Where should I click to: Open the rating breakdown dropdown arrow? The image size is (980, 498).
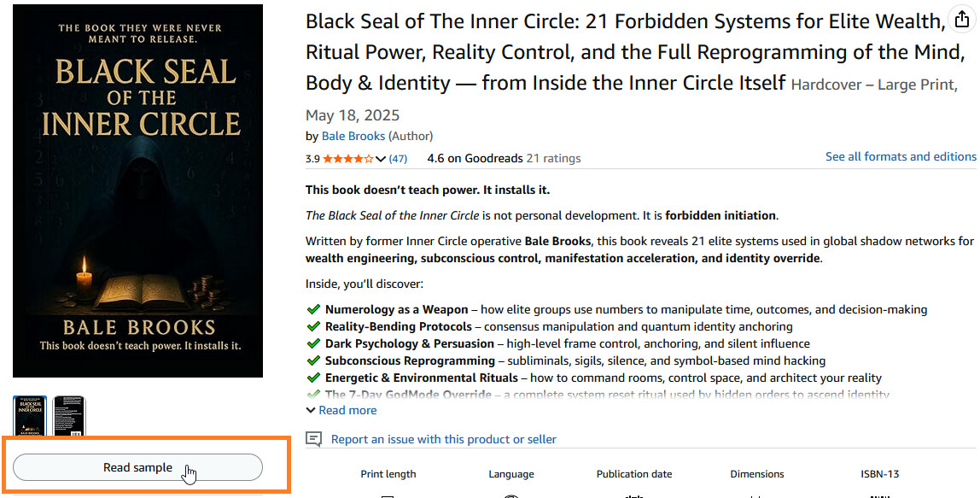[381, 159]
